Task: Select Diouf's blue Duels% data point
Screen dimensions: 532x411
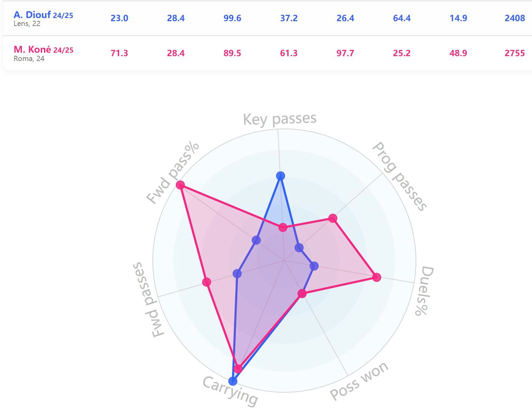Action: tap(314, 266)
